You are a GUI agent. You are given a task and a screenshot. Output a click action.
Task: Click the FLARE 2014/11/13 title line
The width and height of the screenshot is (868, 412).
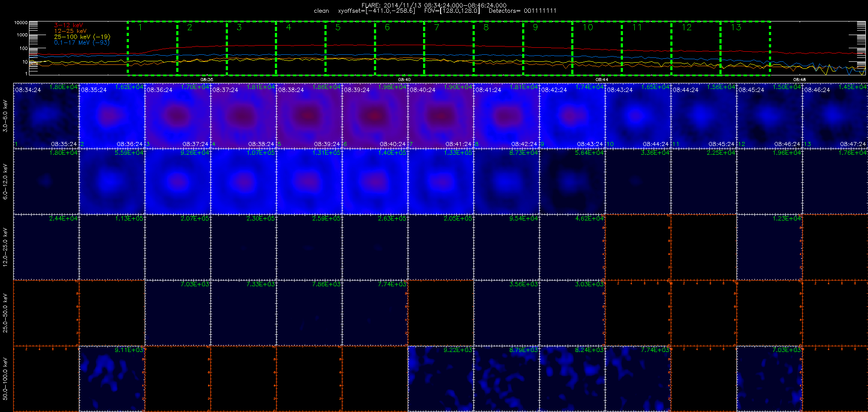coord(434,5)
